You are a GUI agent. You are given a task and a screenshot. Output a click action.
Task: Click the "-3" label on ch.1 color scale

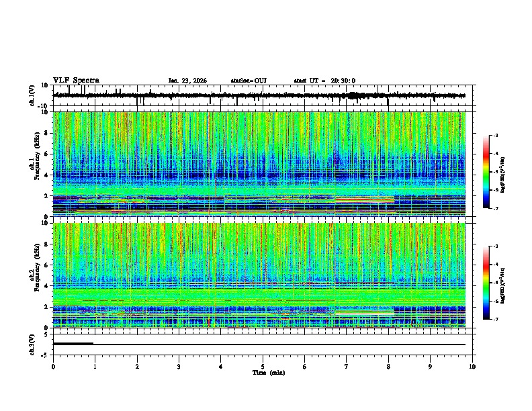(496, 136)
